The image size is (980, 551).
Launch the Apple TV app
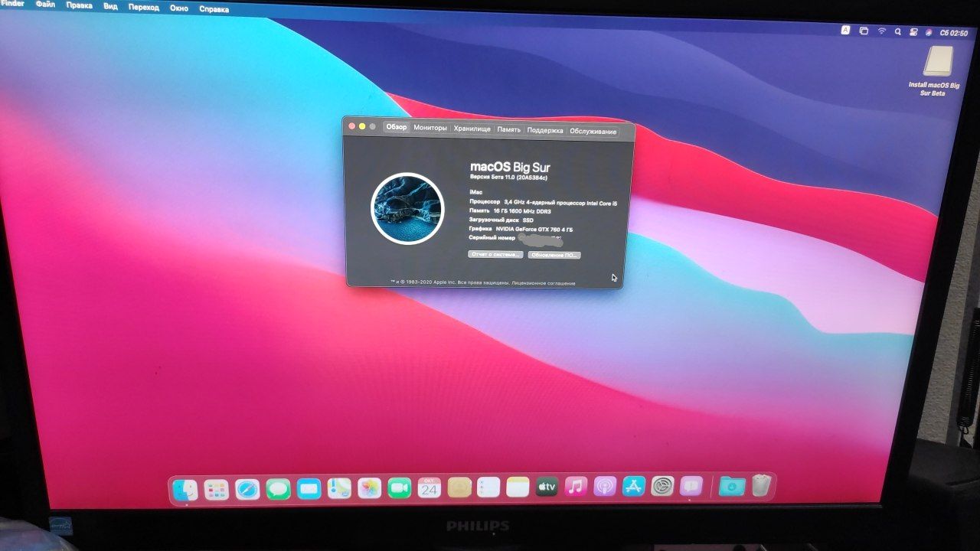point(547,487)
